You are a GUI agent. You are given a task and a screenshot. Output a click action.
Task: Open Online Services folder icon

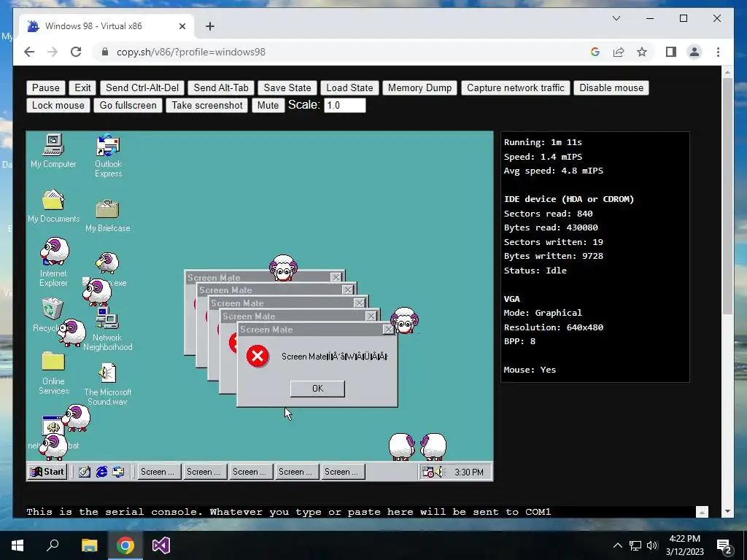(53, 373)
